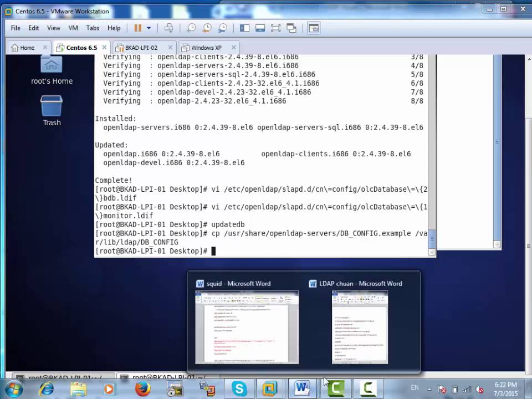The width and height of the screenshot is (532, 399).
Task: Open Windows Explorer folder icon in taskbar
Action: point(78,389)
